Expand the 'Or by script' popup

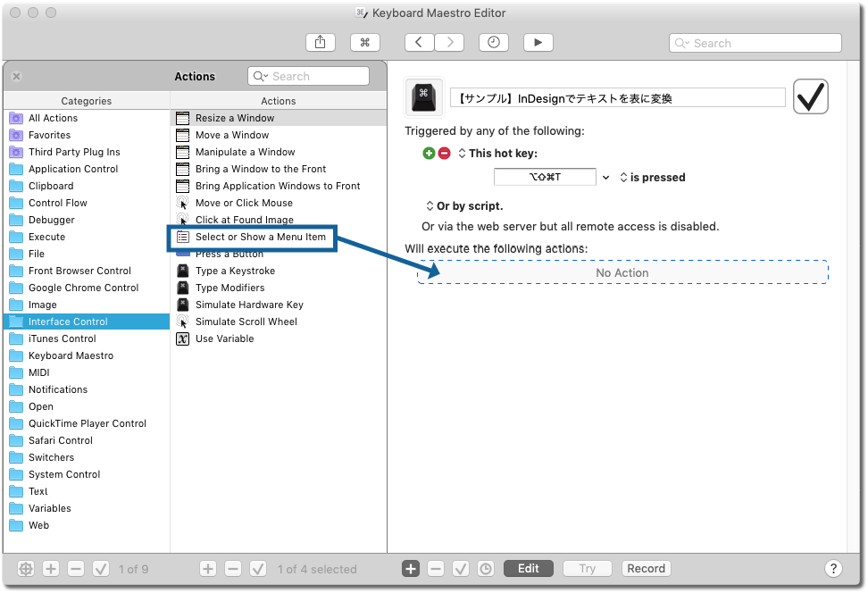coord(430,206)
